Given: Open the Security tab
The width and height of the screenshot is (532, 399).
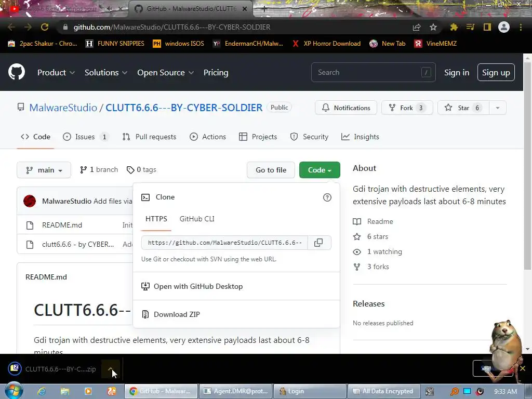Looking at the screenshot, I should (309, 137).
